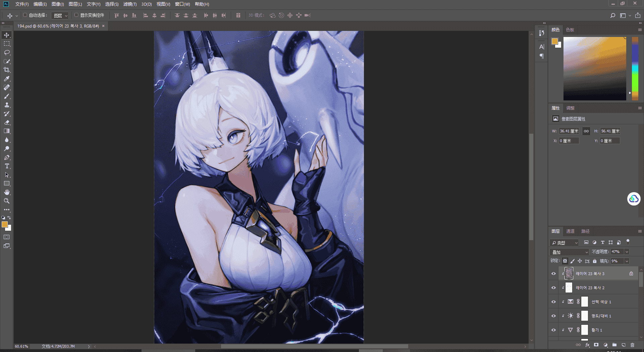Click the foreground color swatch in toolbox

(x=4, y=224)
